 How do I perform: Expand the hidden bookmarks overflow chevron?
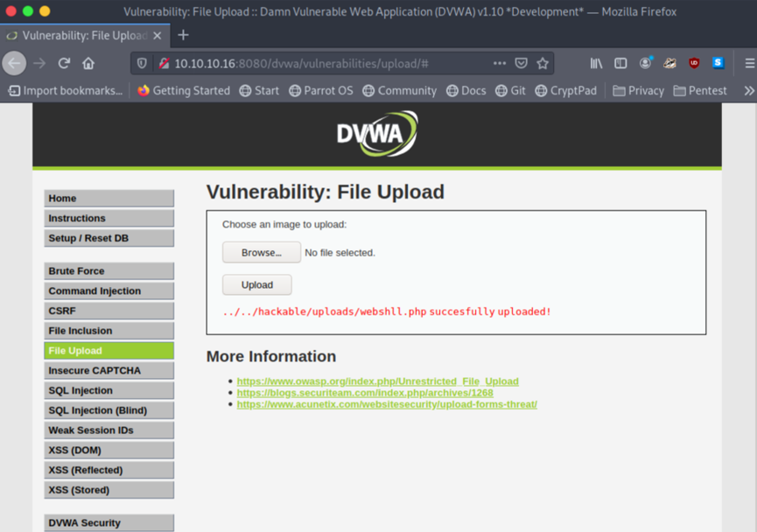click(x=749, y=91)
